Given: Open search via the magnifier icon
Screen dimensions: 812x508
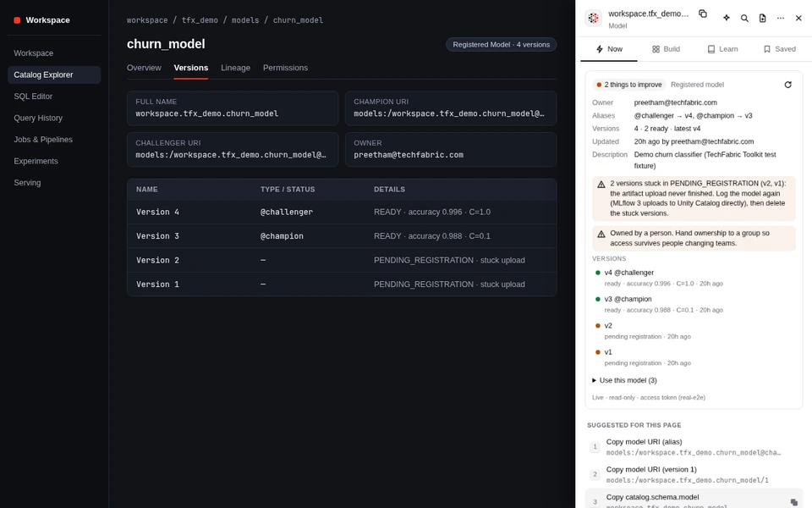Looking at the screenshot, I should point(744,18).
